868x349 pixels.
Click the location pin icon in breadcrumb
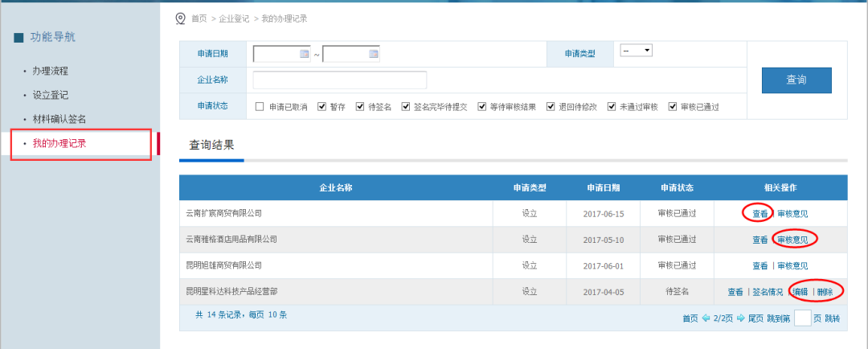coord(180,18)
